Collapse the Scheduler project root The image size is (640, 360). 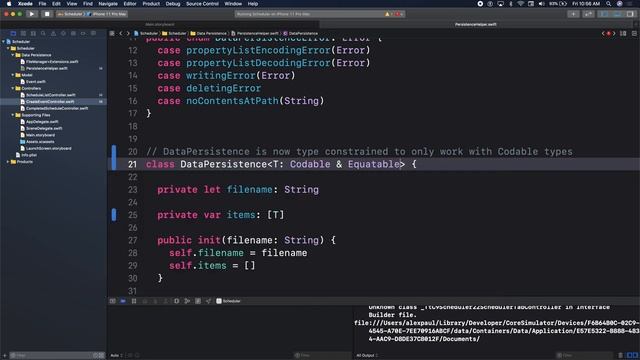(4, 42)
